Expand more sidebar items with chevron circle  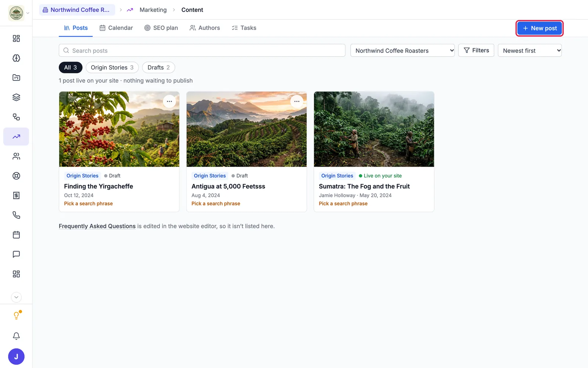tap(16, 297)
